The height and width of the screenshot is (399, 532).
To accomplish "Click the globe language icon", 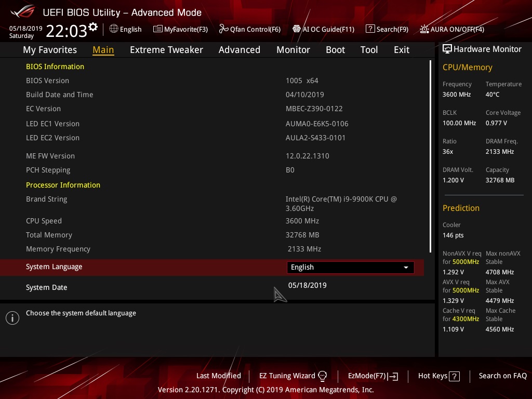I will coord(114,29).
